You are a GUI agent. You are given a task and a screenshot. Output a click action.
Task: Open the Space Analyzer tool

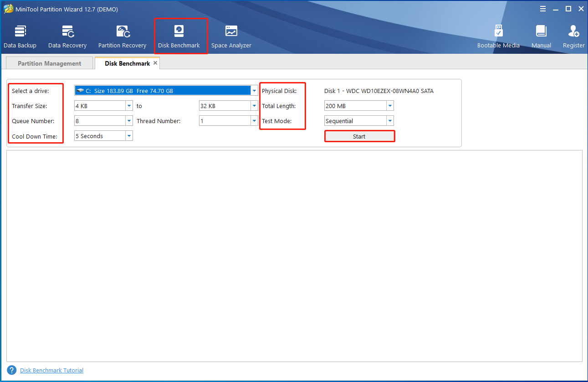click(231, 37)
